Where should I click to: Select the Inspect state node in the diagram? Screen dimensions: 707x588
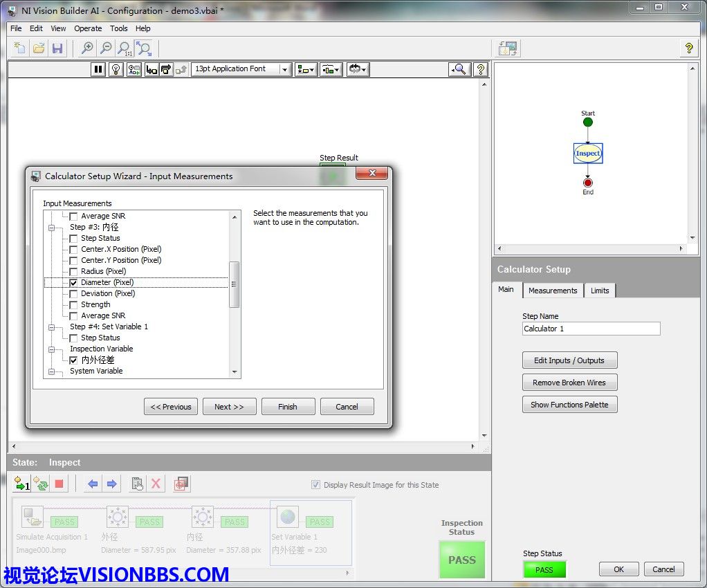click(588, 154)
